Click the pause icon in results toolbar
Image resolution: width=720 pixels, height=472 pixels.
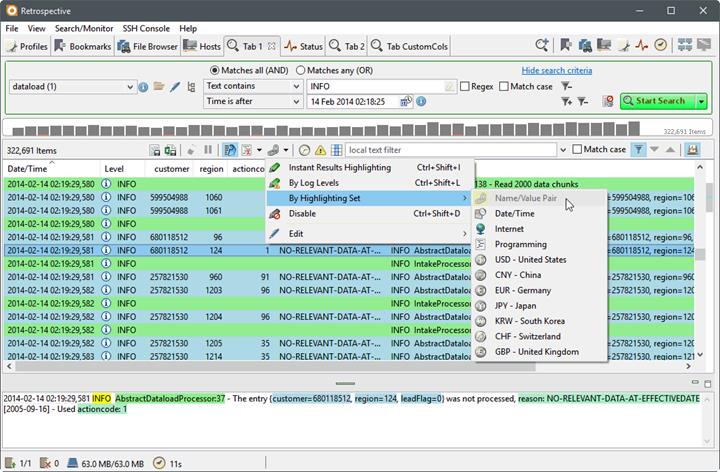tap(208, 150)
